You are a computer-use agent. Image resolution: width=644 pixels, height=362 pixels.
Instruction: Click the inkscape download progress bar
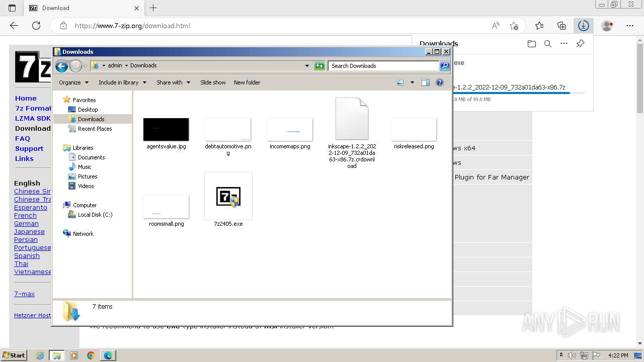tap(519, 93)
